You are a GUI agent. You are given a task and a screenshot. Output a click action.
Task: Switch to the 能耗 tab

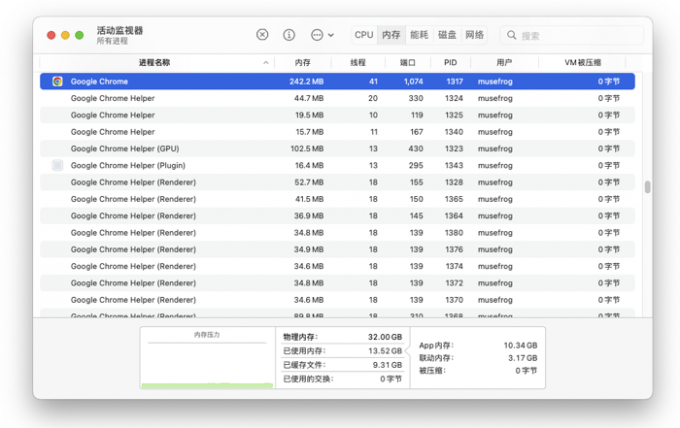pyautogui.click(x=419, y=35)
